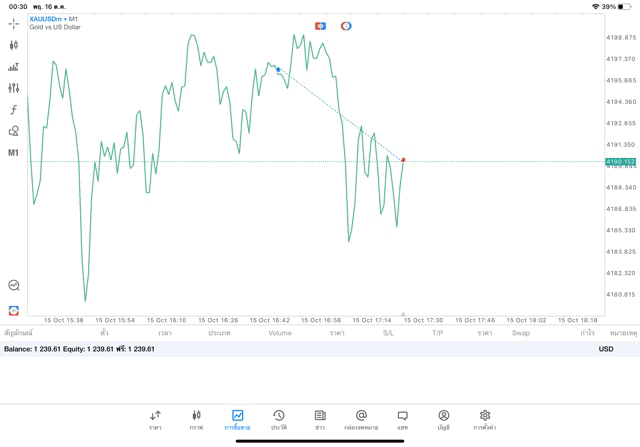
Task: Sort positions by the Volume column header
Action: coord(280,332)
